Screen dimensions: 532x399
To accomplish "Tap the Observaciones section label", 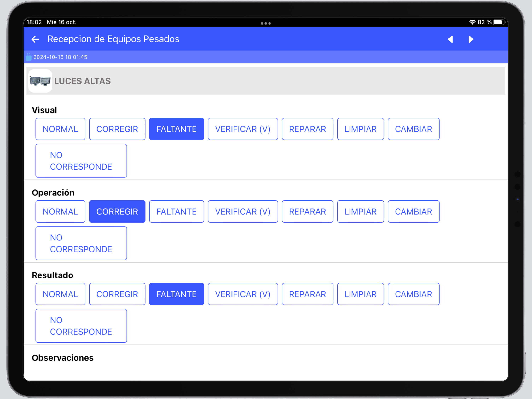I will tap(62, 358).
